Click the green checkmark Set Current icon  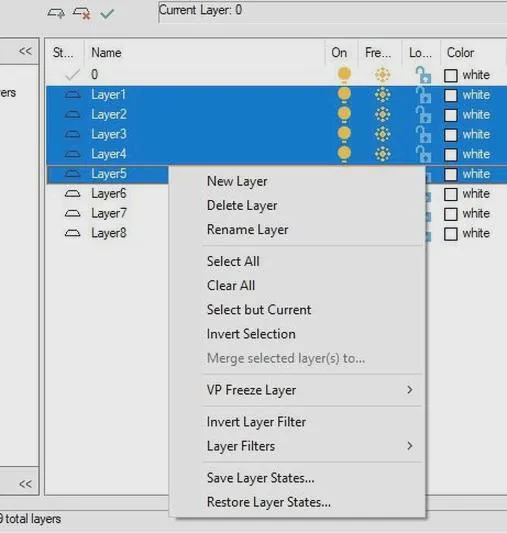[x=107, y=14]
